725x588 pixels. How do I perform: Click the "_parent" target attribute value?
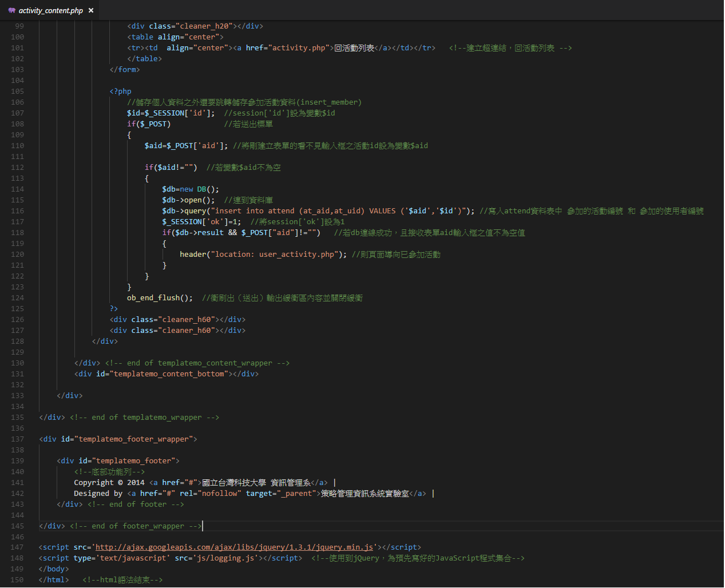point(296,494)
